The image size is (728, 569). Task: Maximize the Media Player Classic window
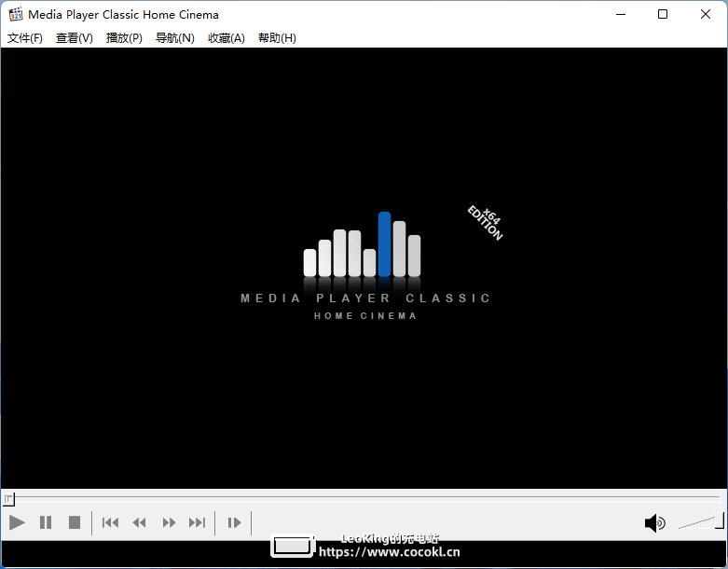pyautogui.click(x=663, y=14)
